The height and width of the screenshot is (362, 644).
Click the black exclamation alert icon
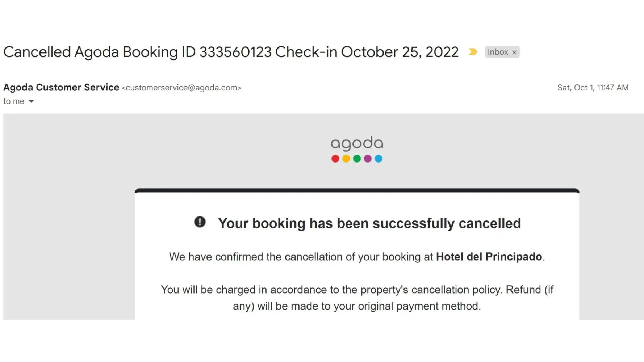200,222
